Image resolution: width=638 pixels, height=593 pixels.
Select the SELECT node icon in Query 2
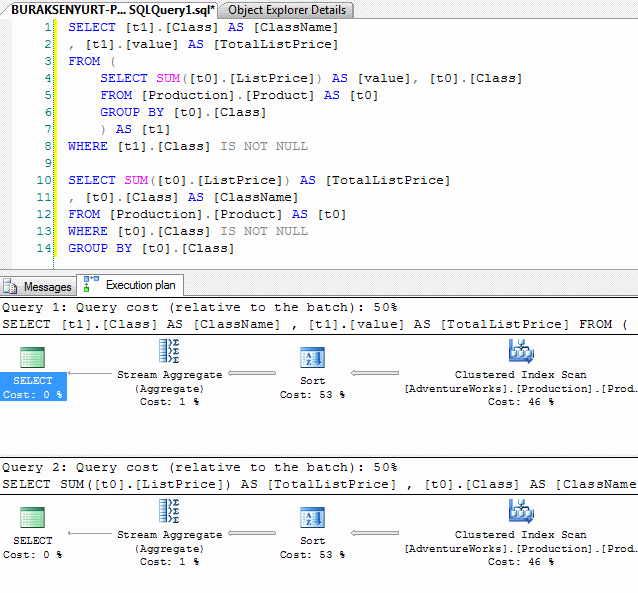tap(32, 518)
